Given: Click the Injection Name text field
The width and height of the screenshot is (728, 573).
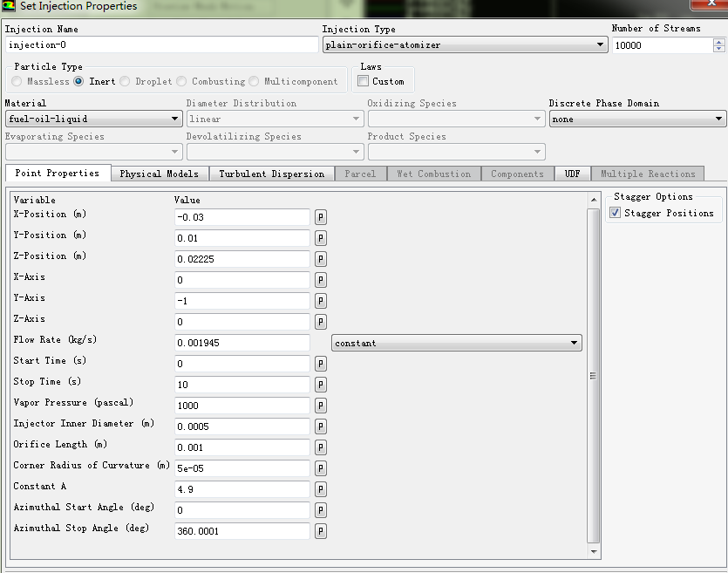Looking at the screenshot, I should pyautogui.click(x=161, y=44).
